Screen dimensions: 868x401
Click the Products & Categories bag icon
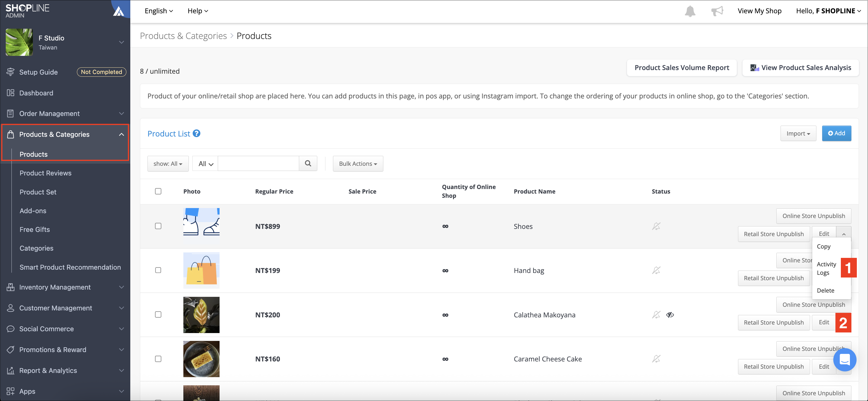(x=11, y=134)
